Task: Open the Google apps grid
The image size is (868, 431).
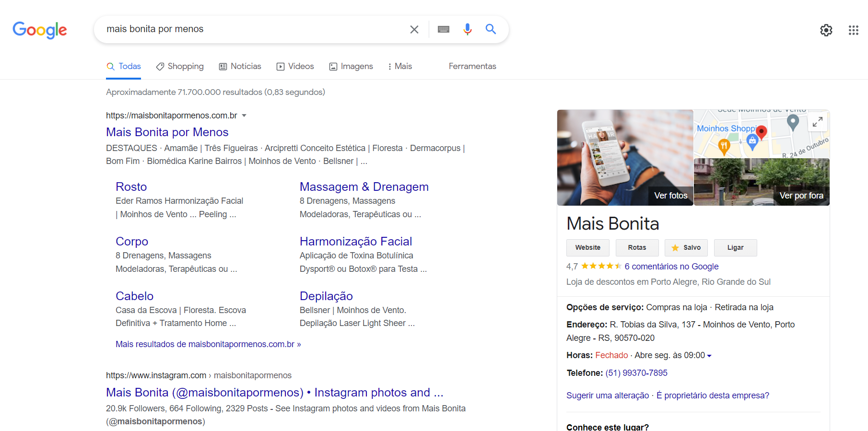Action: (x=854, y=30)
